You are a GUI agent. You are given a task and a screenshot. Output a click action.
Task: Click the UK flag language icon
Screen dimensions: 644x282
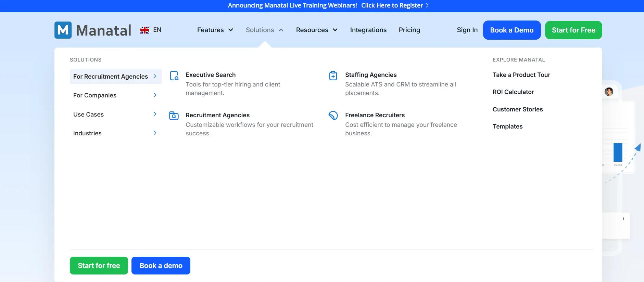pos(144,30)
